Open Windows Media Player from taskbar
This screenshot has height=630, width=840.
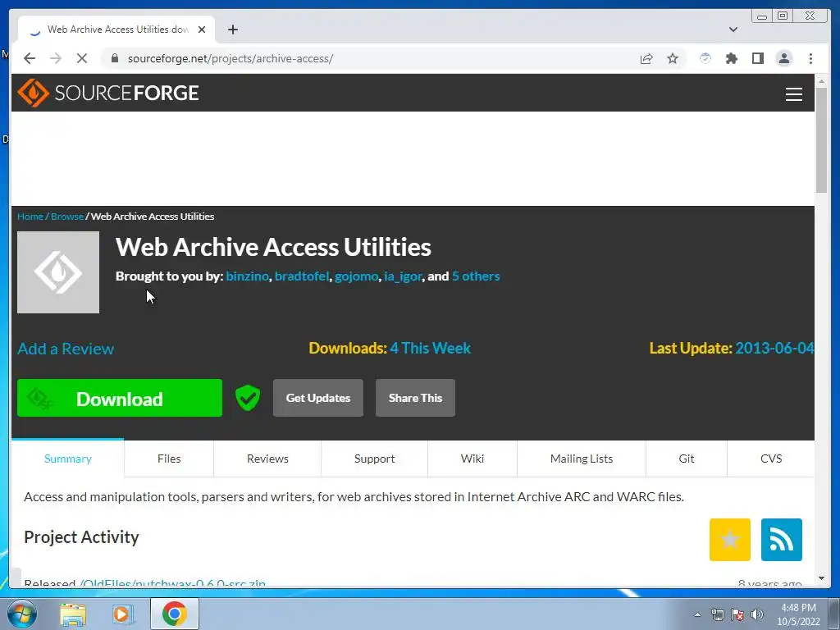pyautogui.click(x=122, y=614)
